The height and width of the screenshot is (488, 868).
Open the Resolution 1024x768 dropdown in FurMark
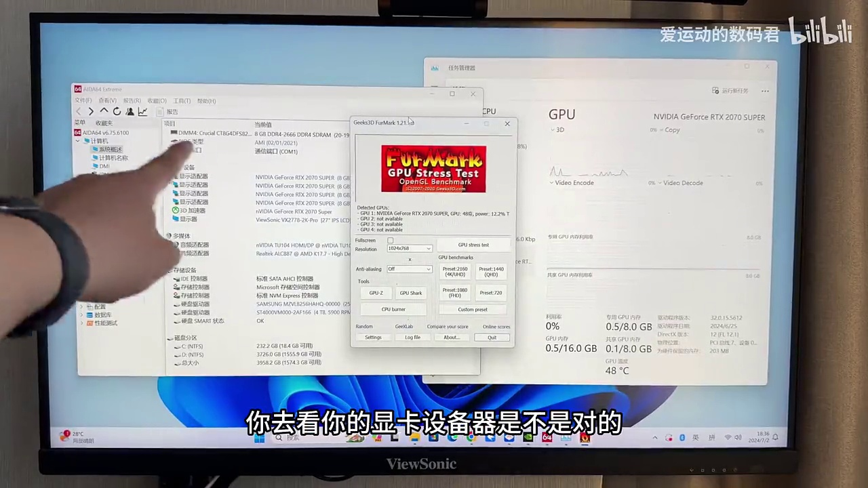point(409,249)
